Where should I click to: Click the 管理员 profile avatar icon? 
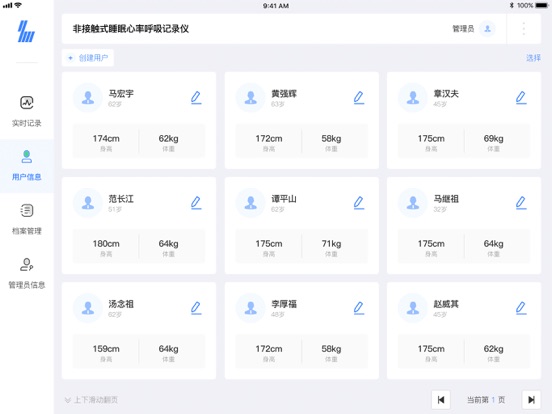pos(488,29)
